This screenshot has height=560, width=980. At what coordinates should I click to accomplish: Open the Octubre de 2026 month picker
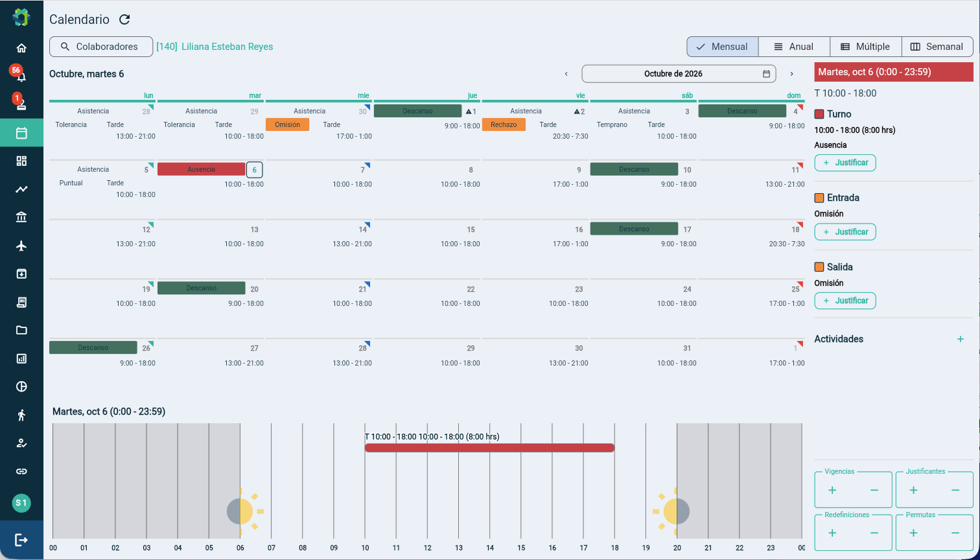coord(679,74)
